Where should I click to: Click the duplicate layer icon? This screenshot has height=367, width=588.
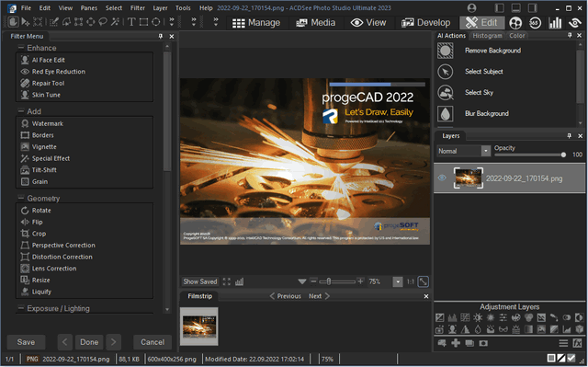pyautogui.click(x=469, y=343)
